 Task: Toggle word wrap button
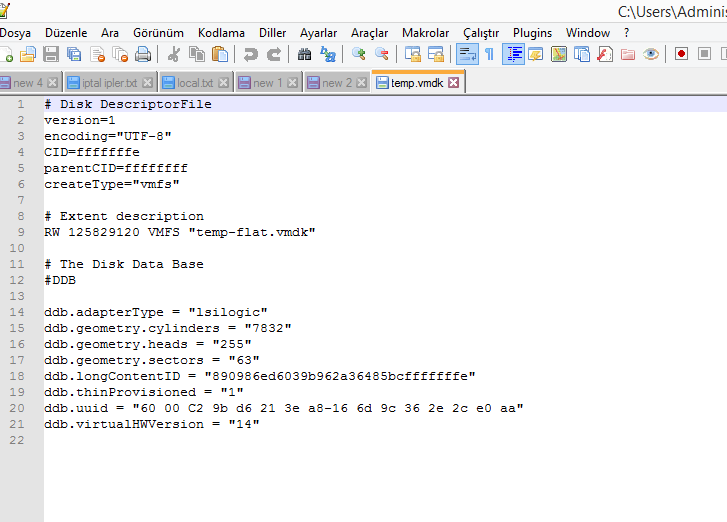tap(467, 54)
